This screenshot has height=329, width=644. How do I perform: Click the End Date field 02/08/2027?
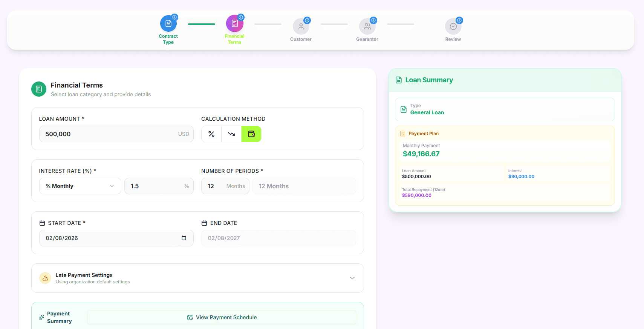pyautogui.click(x=279, y=238)
